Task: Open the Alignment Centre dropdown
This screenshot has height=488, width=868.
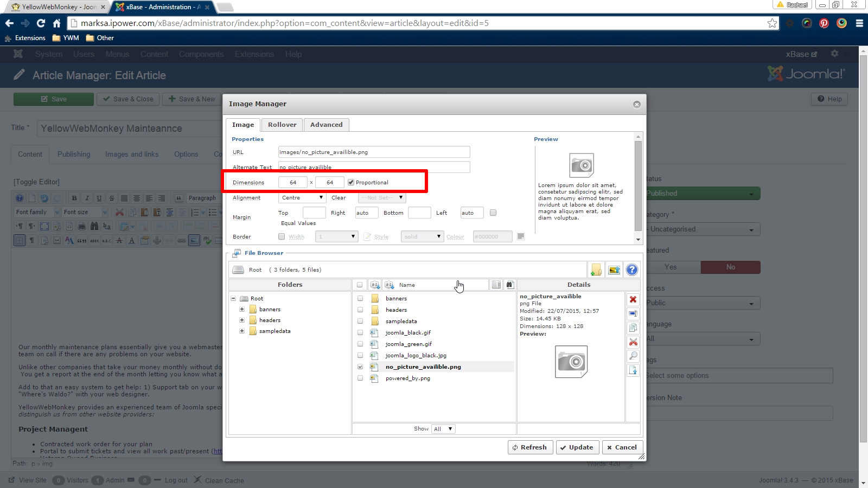Action: (x=302, y=197)
